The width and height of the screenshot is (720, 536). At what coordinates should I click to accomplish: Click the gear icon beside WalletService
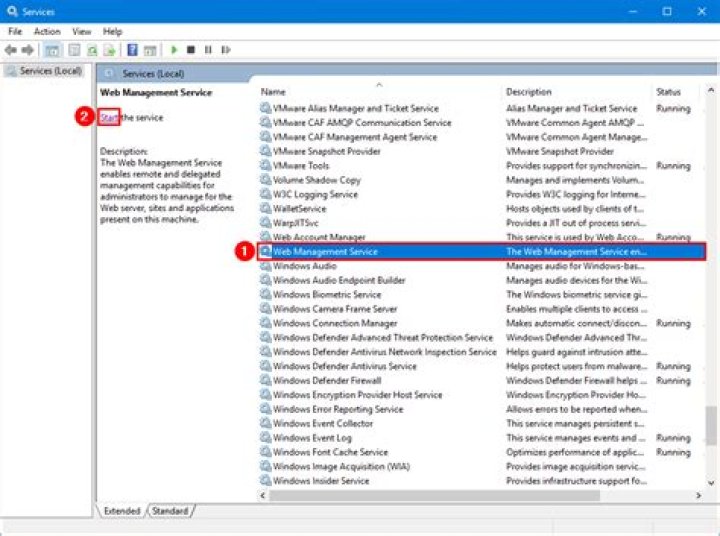coord(265,209)
